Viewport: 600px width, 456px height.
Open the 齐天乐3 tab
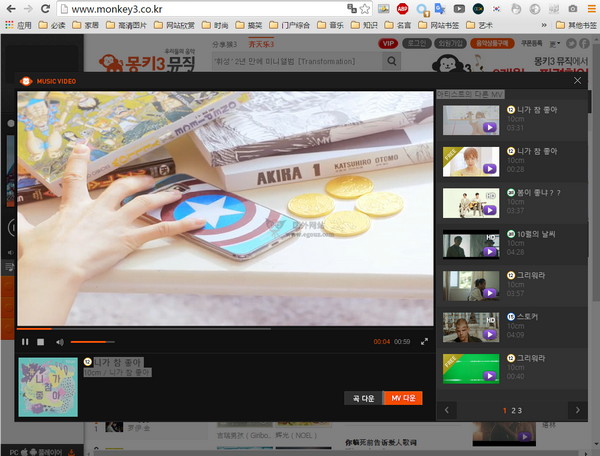[x=261, y=44]
